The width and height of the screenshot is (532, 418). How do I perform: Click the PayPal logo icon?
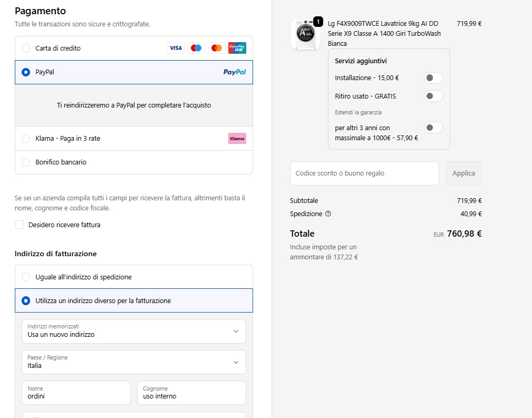[x=235, y=72]
